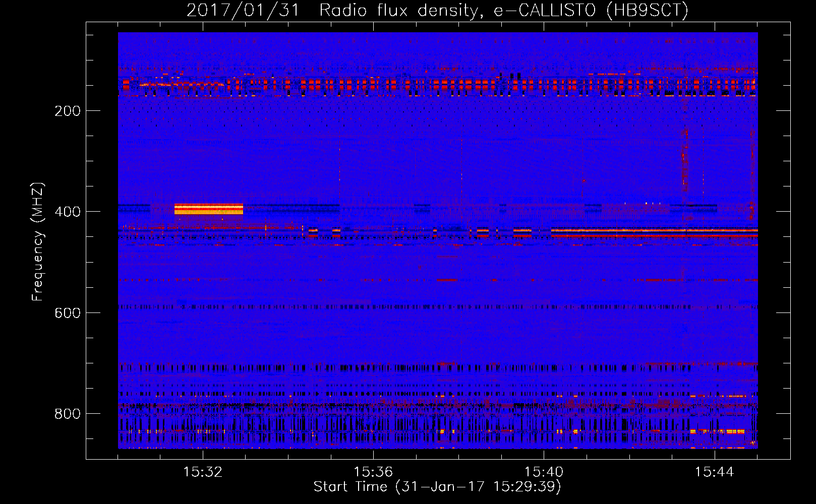Click the 'Start Time (31-Jan-17 15:29:39)' label
Image resolution: width=816 pixels, height=504 pixels.
point(437,487)
